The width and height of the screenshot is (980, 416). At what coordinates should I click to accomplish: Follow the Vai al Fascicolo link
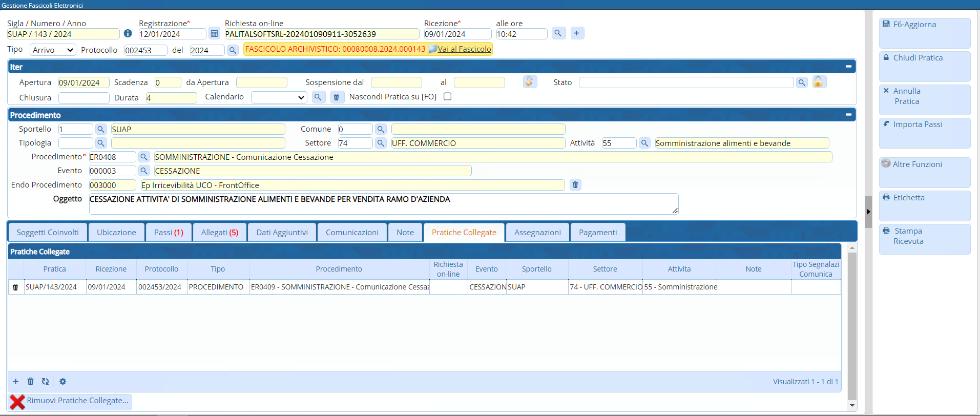(464, 49)
